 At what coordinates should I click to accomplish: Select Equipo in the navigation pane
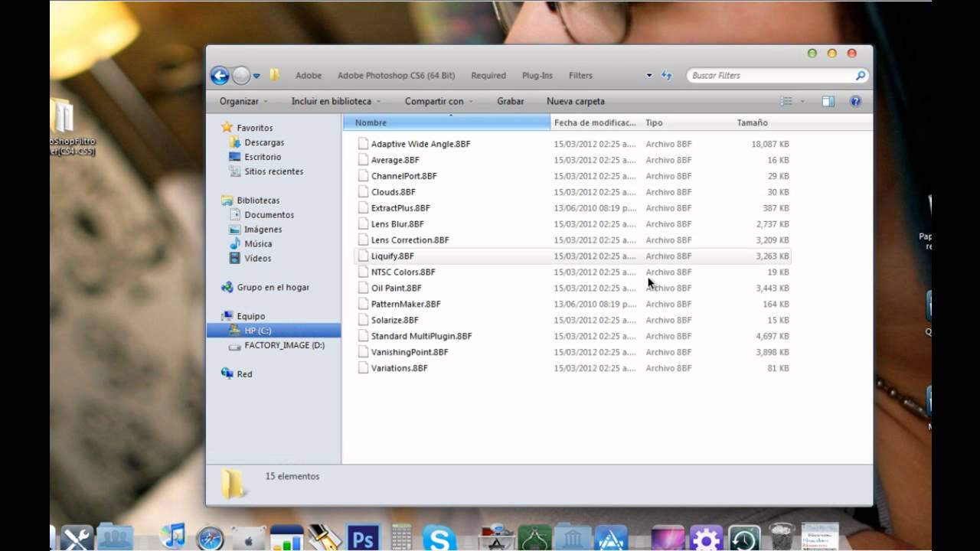point(250,316)
